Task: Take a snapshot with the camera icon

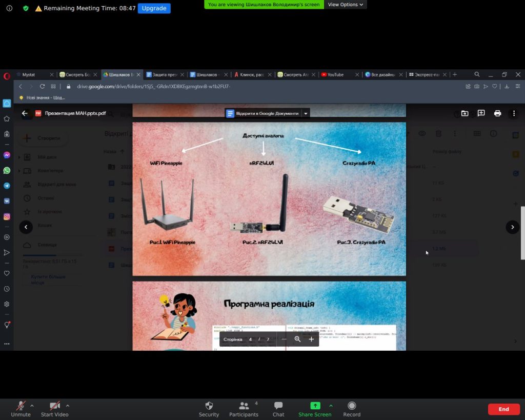Action: [x=477, y=87]
